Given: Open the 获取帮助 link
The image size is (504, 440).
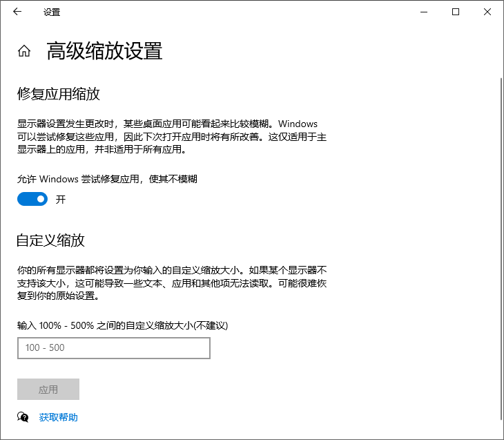Looking at the screenshot, I should pyautogui.click(x=59, y=417).
